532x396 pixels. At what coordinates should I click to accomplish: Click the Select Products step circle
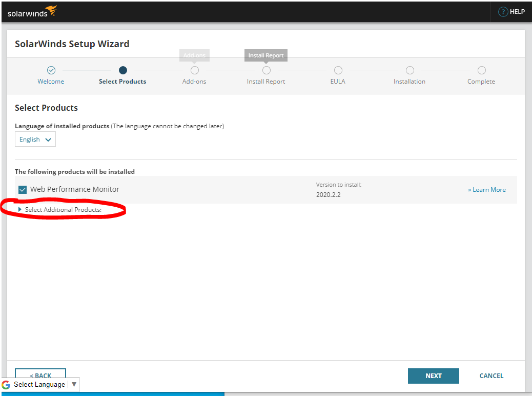point(123,70)
